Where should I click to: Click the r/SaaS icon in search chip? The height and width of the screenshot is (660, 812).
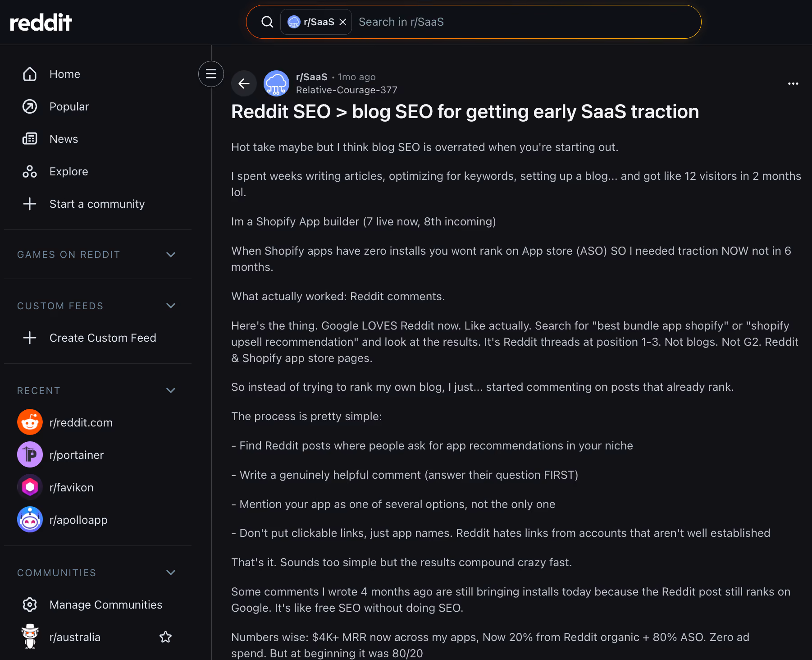point(294,22)
